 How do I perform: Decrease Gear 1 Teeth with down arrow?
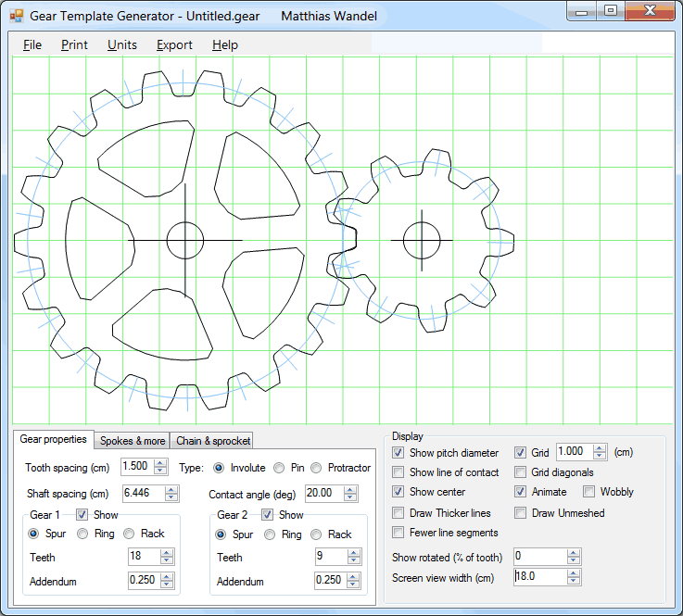[x=167, y=561]
